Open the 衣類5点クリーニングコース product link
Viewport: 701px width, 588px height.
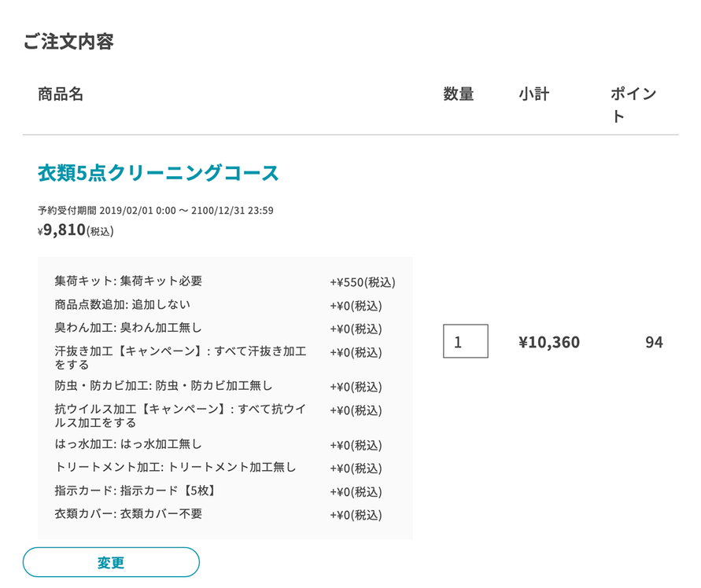coord(158,174)
